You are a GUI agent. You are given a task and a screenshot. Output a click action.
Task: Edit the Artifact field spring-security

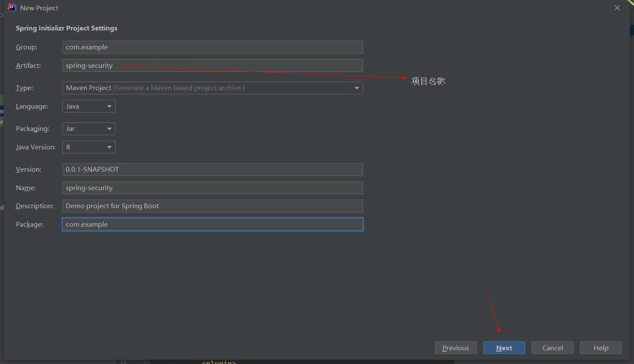coord(213,66)
